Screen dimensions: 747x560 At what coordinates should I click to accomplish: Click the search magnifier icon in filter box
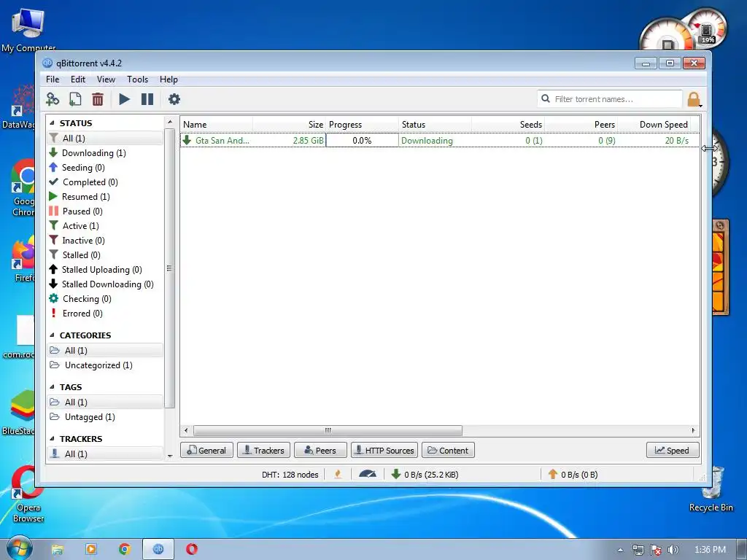[546, 98]
